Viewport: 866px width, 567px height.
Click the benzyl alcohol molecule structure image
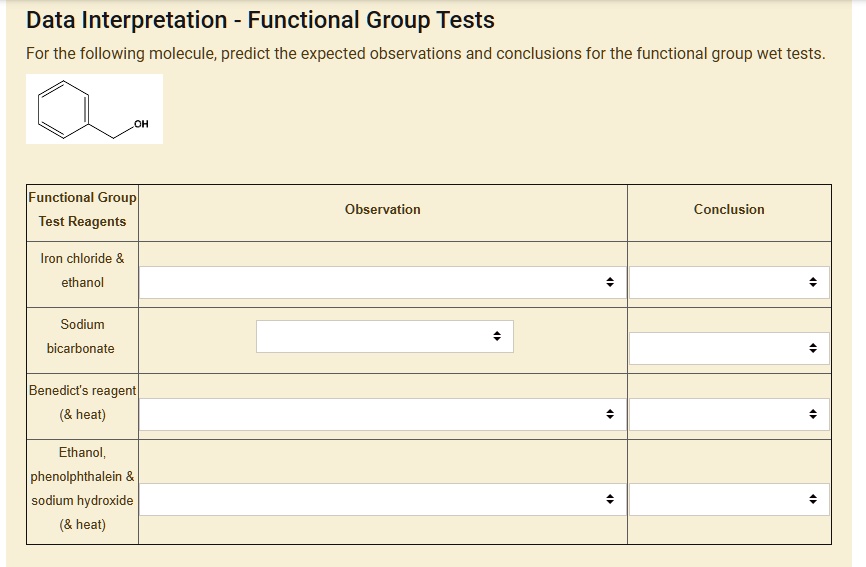(94, 109)
